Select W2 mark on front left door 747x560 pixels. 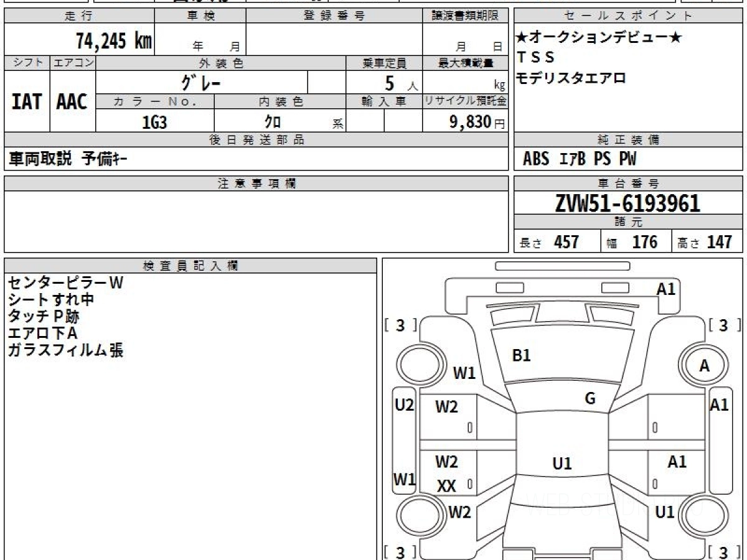coord(446,407)
